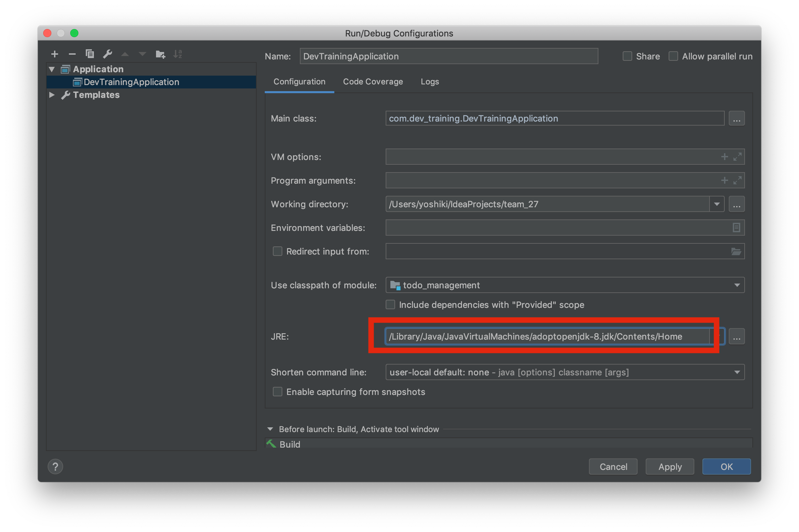Open the Logs tab
799x532 pixels.
coord(429,82)
